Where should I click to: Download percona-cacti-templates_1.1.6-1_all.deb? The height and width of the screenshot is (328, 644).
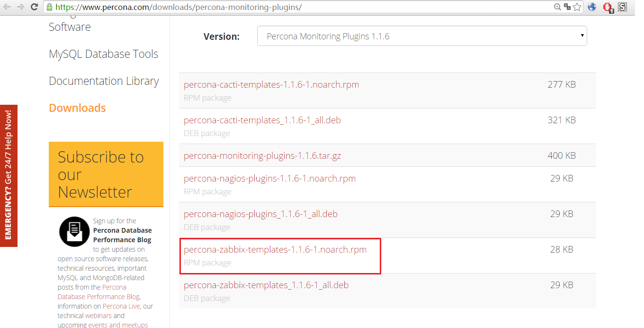[262, 120]
